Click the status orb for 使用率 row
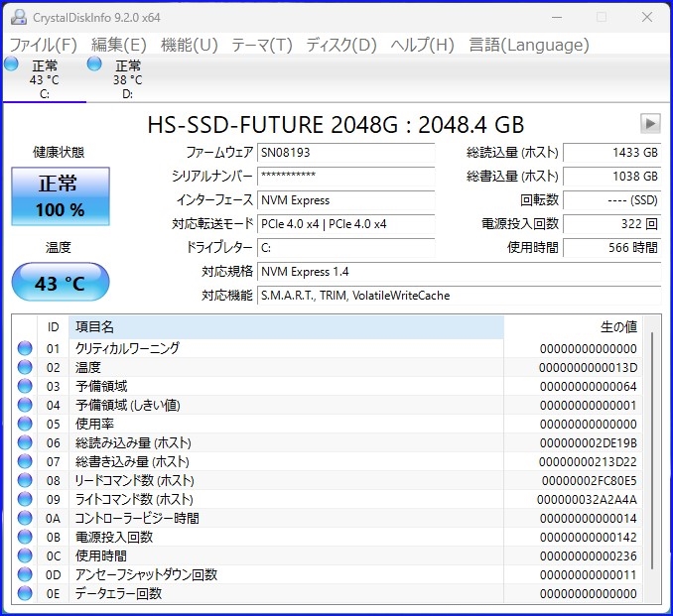The height and width of the screenshot is (616, 673). [x=25, y=424]
